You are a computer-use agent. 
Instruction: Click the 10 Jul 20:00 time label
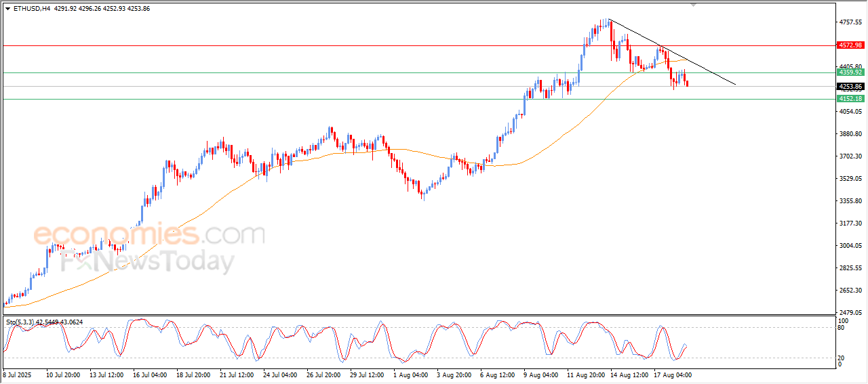(62, 375)
